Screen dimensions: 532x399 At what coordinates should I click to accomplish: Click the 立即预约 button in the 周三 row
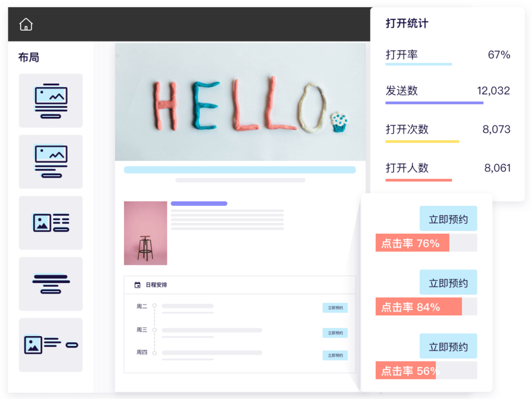point(335,333)
